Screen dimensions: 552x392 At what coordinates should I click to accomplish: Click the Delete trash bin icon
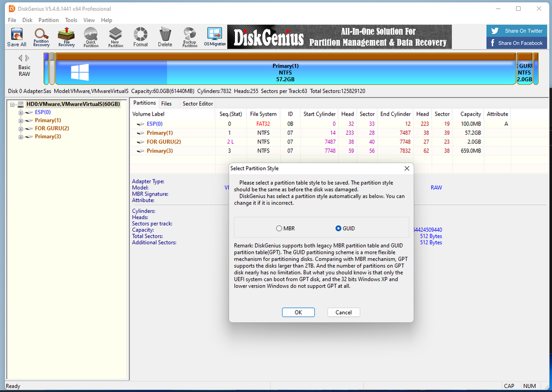coord(165,37)
